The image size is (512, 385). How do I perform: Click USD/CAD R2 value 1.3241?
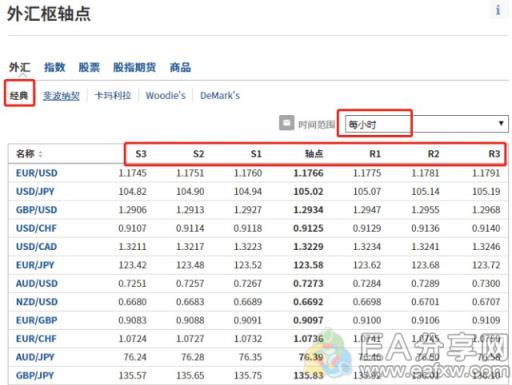pos(425,247)
